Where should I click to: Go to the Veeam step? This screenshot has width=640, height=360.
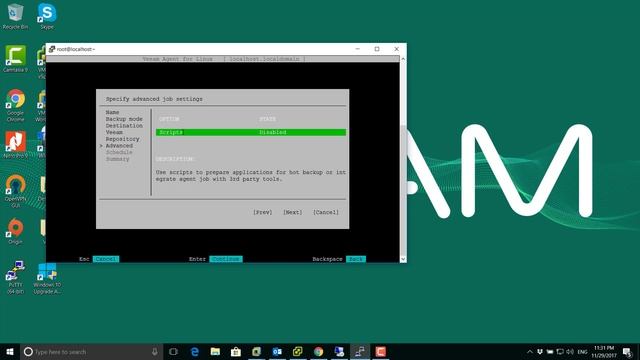coord(114,132)
